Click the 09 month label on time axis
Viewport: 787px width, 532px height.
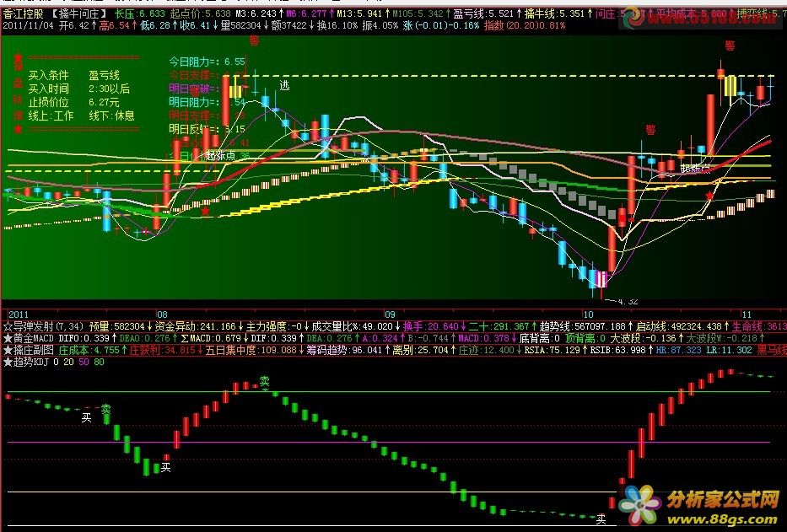point(390,315)
